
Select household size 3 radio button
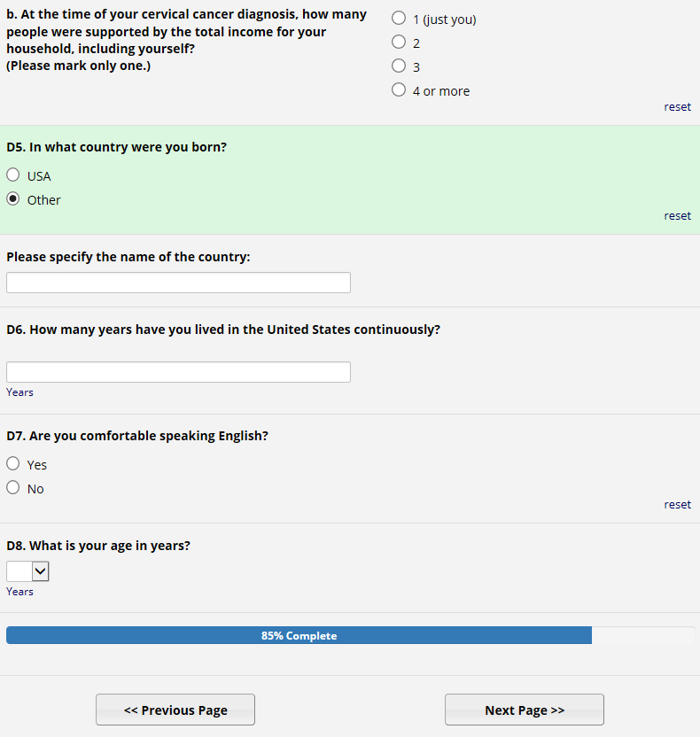399,66
